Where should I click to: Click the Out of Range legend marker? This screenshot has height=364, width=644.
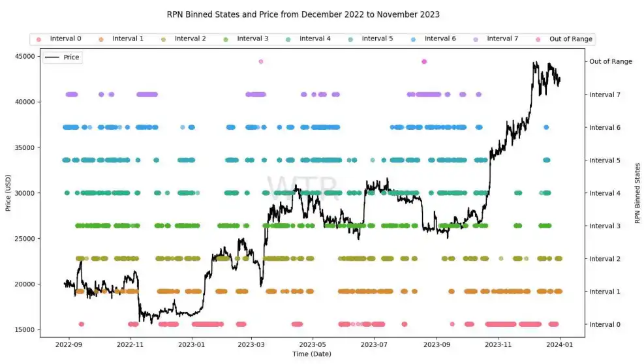[x=538, y=39]
